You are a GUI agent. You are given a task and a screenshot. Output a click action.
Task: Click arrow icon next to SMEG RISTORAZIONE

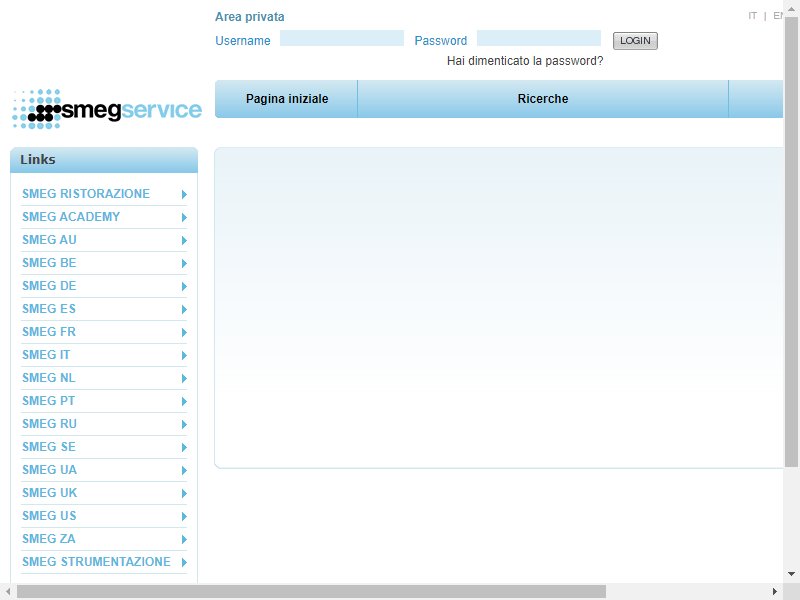[184, 194]
